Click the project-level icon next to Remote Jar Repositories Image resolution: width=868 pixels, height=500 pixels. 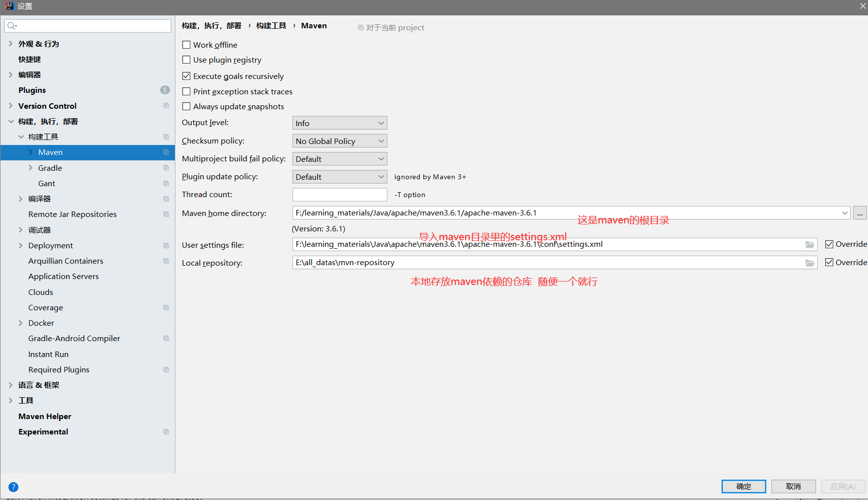pyautogui.click(x=166, y=214)
